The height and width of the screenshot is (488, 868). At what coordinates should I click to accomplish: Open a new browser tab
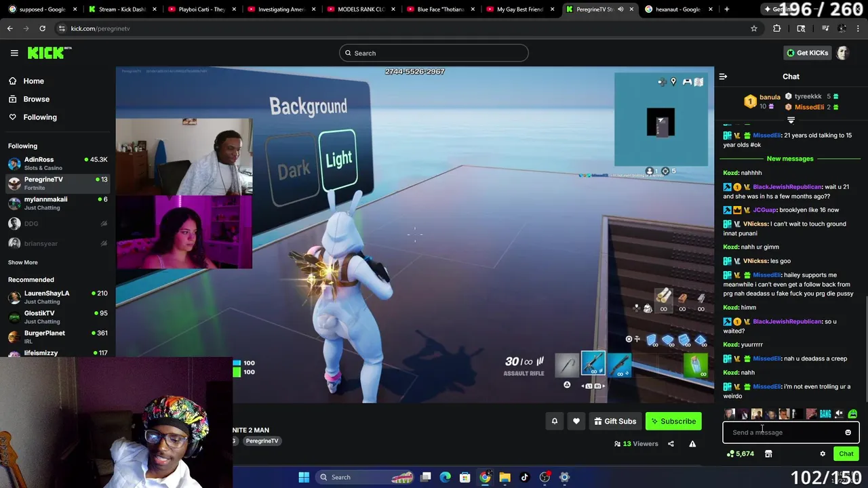pos(726,9)
